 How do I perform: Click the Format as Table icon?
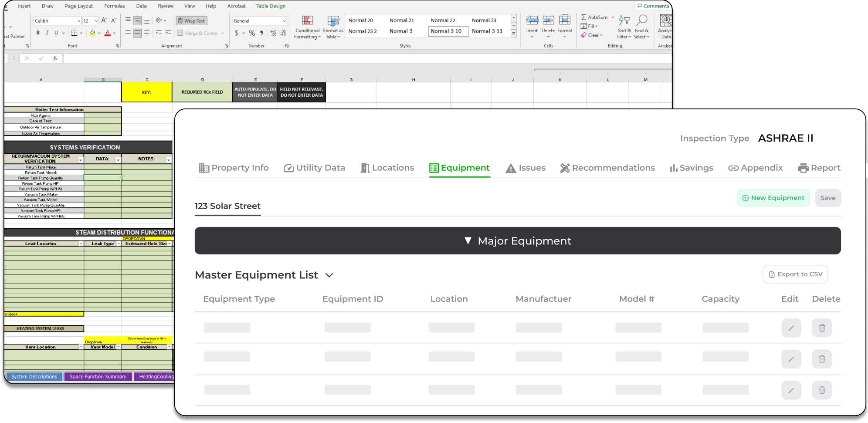(333, 21)
